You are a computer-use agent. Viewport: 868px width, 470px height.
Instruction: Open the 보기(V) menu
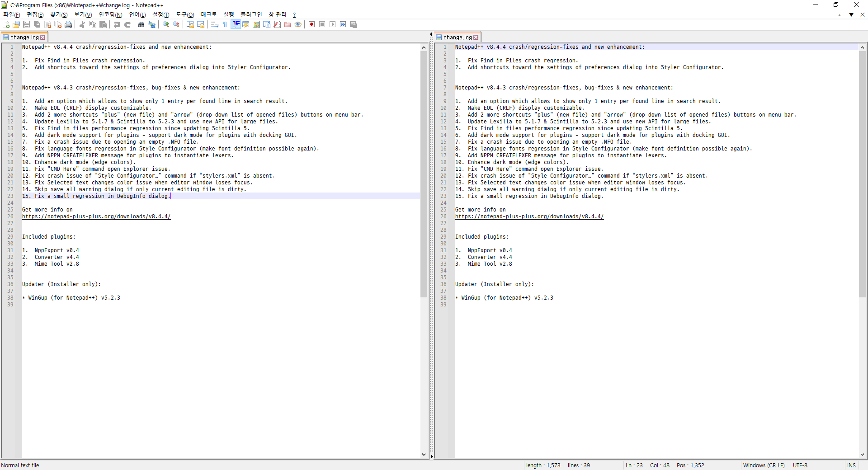coord(83,15)
